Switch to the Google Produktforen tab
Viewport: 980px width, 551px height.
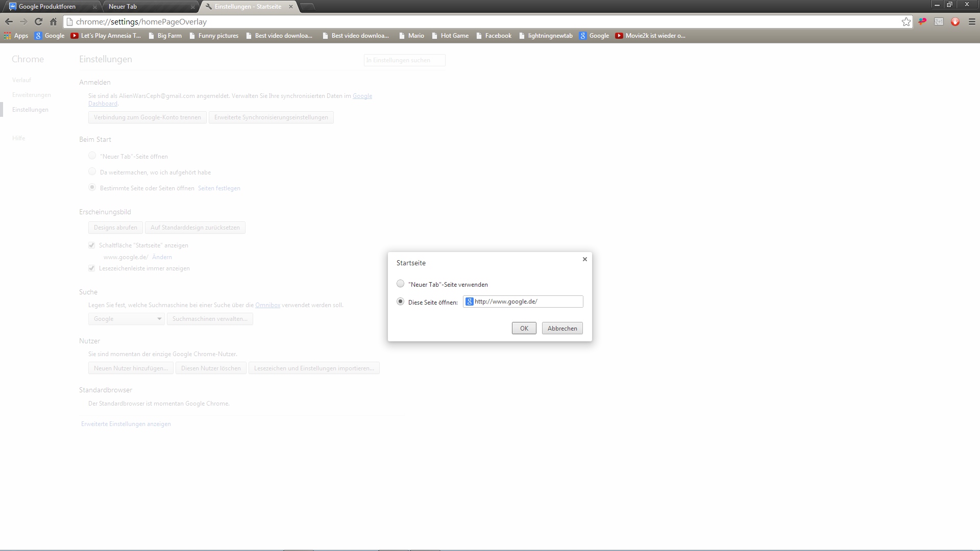[47, 7]
